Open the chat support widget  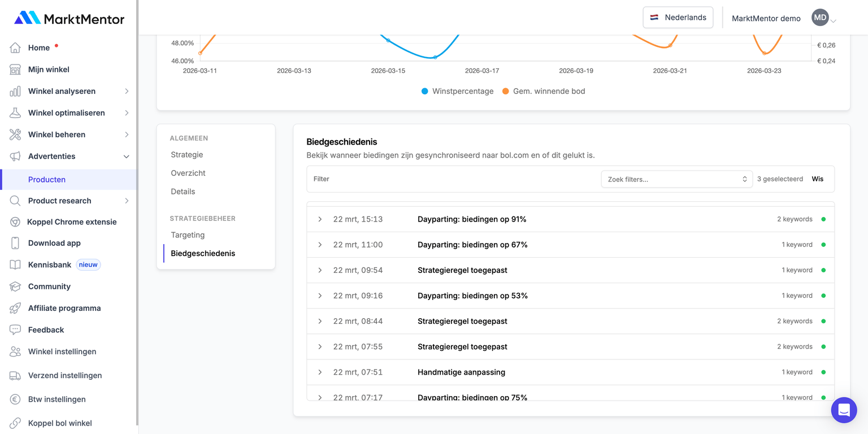click(x=844, y=410)
